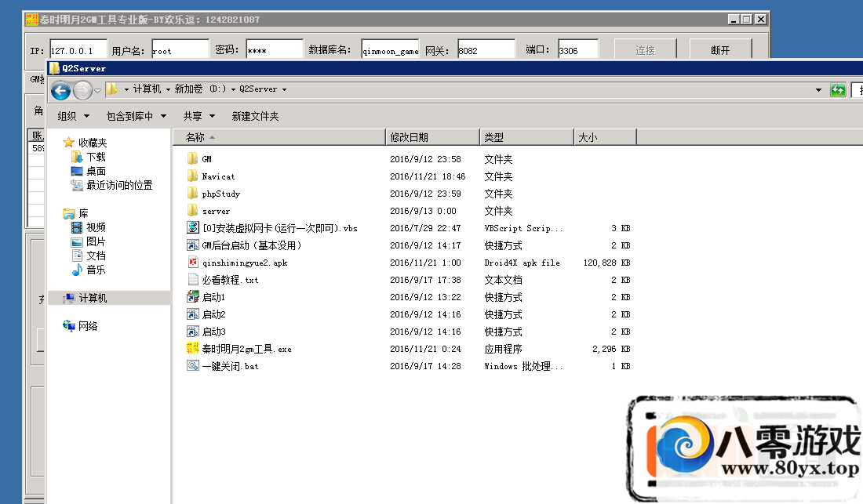
Task: Click the folder icon in address bar
Action: coord(111,89)
